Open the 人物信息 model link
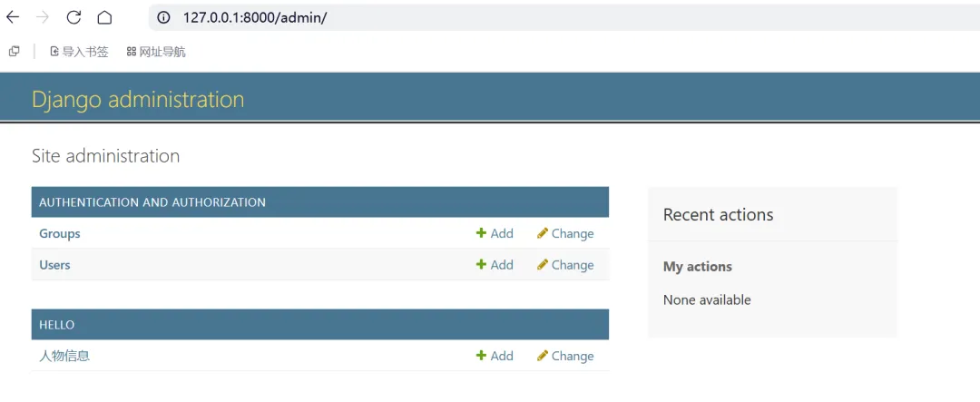 point(64,356)
